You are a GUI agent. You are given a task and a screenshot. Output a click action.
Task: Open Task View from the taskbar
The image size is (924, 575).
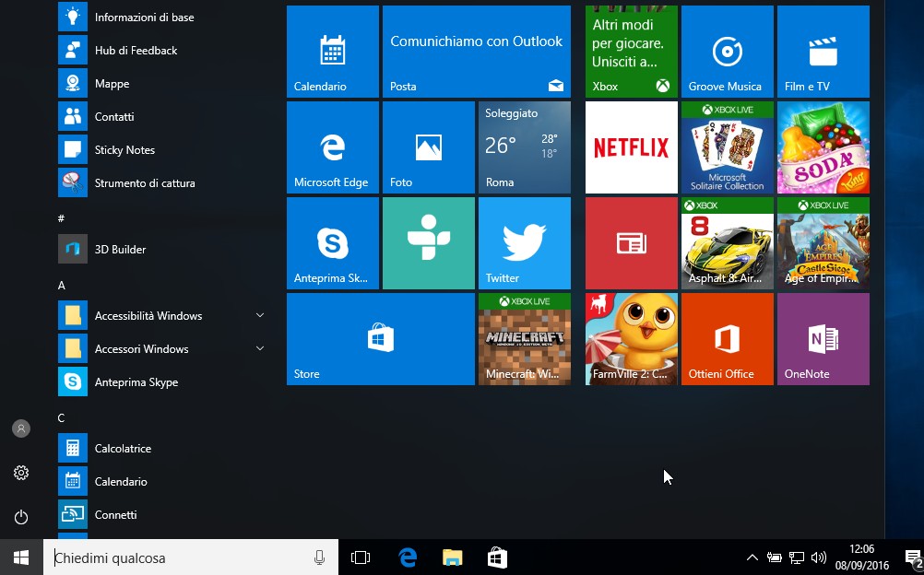point(360,557)
